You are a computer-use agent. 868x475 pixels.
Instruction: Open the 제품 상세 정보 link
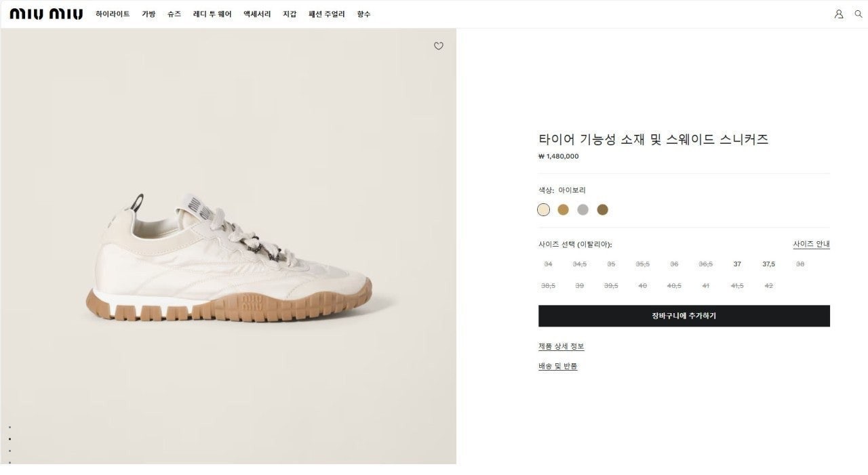(561, 346)
